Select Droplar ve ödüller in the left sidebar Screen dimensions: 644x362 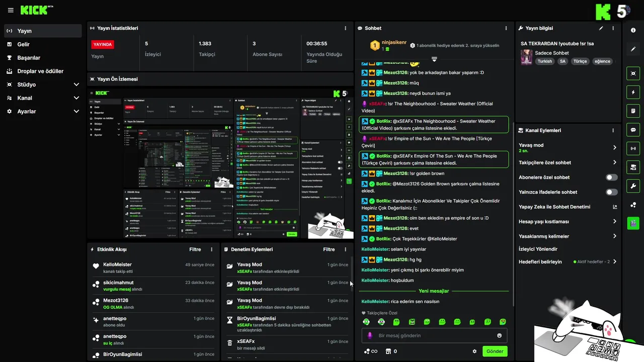tap(43, 71)
